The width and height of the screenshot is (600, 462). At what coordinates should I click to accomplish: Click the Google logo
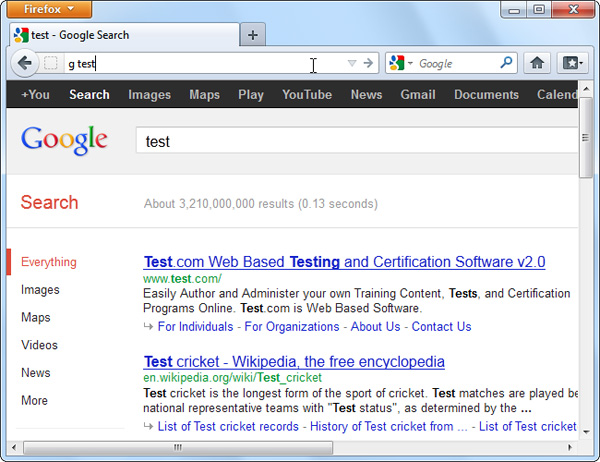64,140
